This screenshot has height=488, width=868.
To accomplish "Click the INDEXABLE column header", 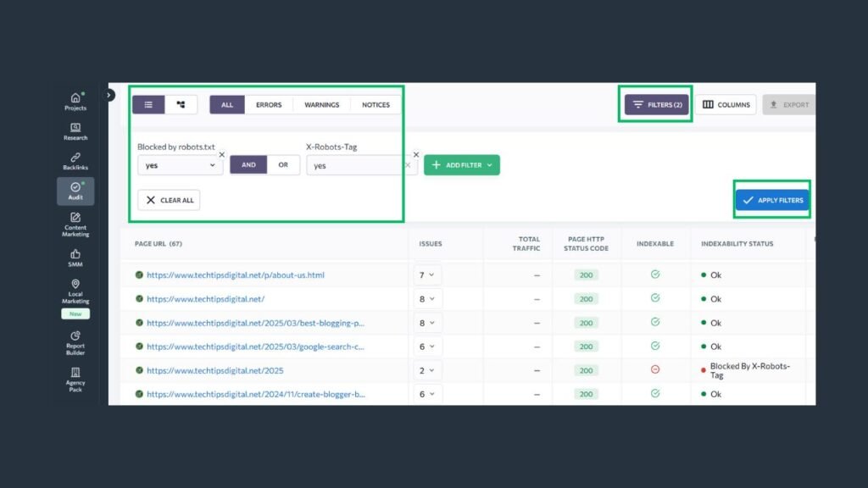I will (x=655, y=243).
